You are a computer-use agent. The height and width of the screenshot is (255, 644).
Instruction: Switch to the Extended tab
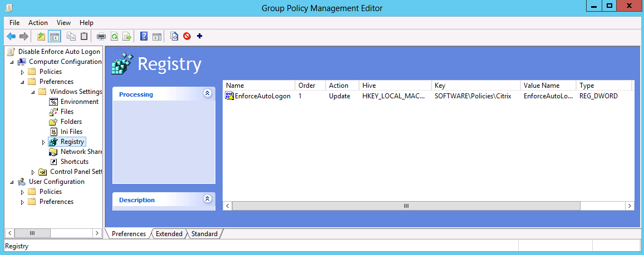point(169,234)
